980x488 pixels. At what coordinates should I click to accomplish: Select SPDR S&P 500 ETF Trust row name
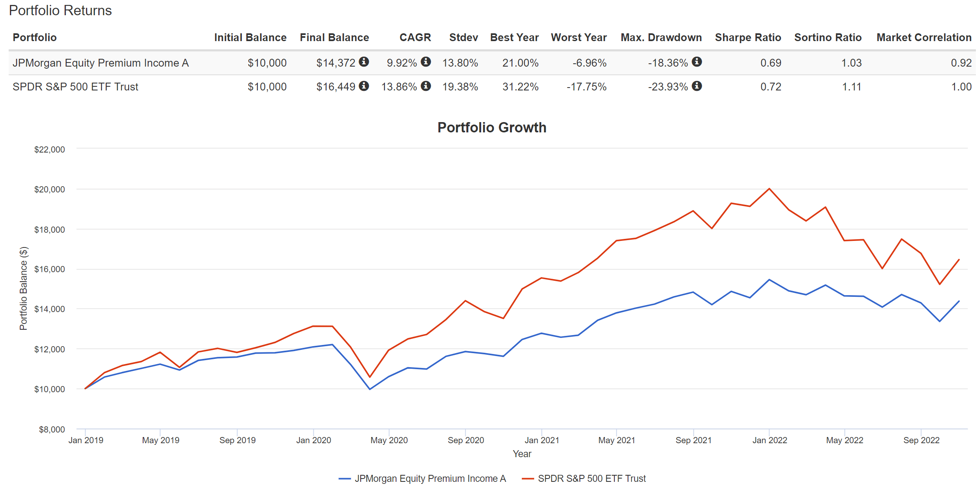pyautogui.click(x=75, y=87)
